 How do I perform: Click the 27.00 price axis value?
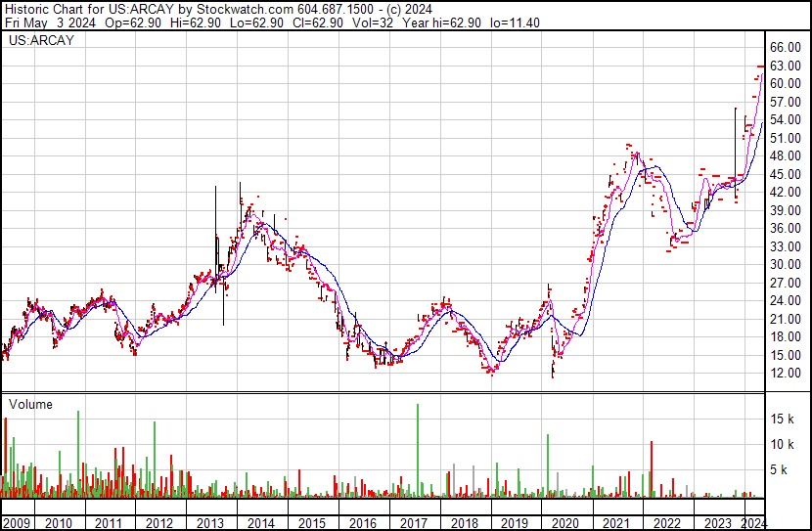[785, 283]
